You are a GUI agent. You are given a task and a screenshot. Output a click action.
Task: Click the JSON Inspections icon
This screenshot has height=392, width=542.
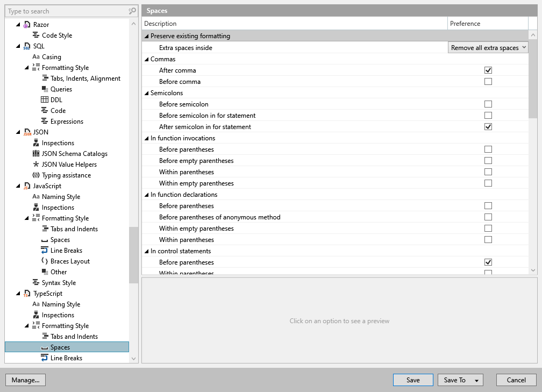click(36, 143)
